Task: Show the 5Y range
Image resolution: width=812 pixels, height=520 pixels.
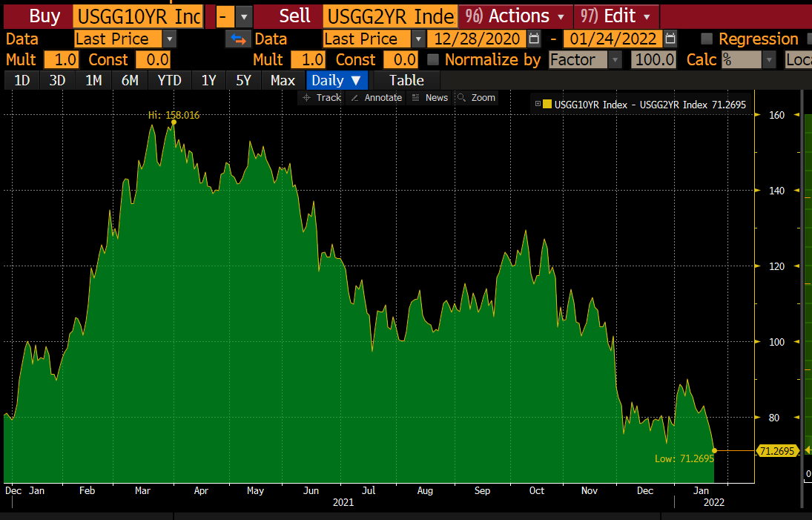Action: tap(243, 80)
